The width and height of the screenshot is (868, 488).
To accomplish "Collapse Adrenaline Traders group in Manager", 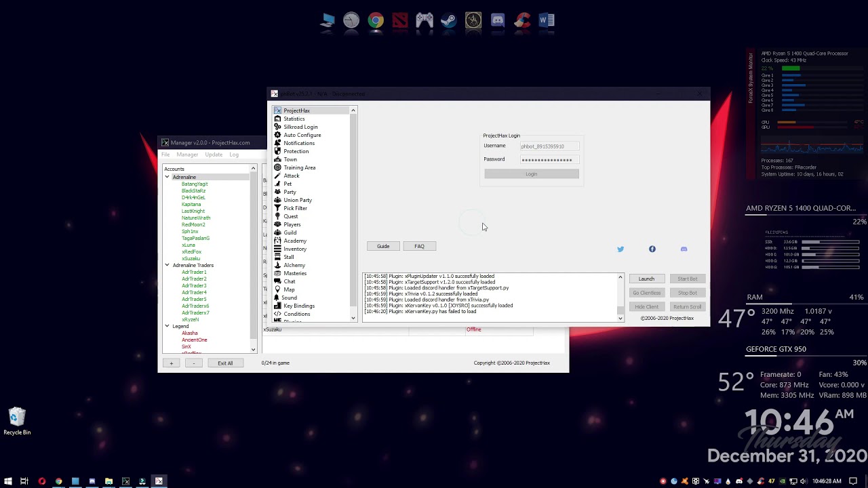I will [x=167, y=265].
